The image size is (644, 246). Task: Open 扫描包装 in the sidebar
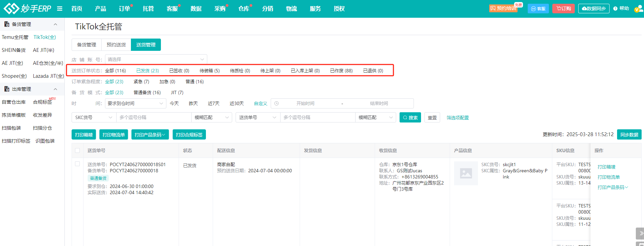pyautogui.click(x=11, y=128)
